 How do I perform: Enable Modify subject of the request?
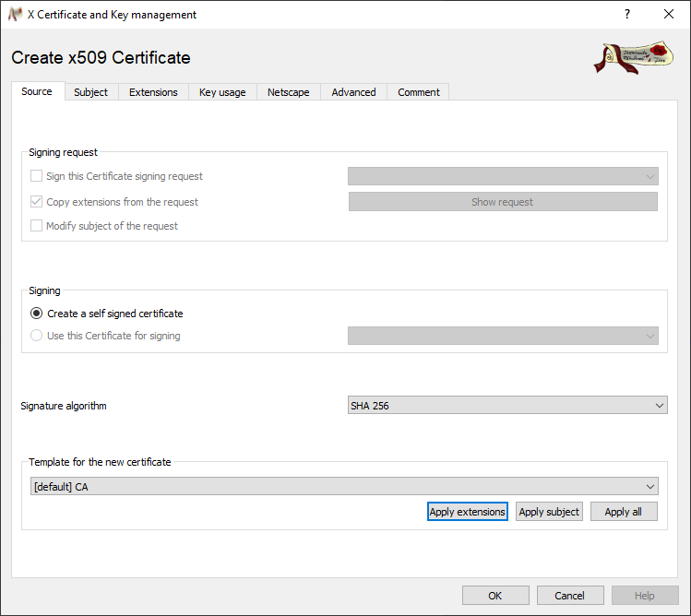tap(37, 226)
